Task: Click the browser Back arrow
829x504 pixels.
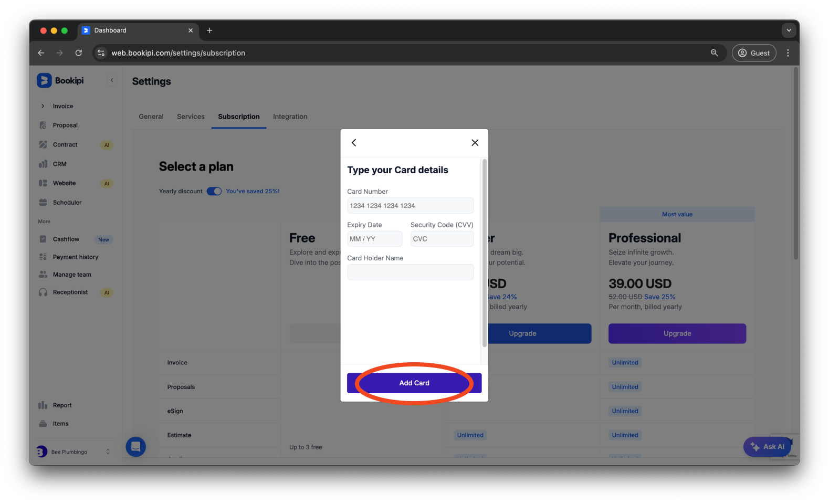Action: coord(41,53)
